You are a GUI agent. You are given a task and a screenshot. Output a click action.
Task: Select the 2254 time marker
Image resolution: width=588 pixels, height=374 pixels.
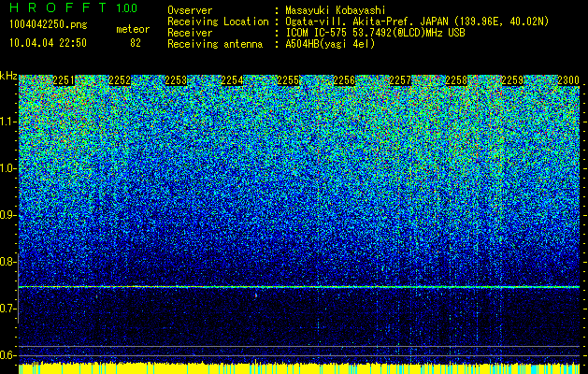(232, 80)
